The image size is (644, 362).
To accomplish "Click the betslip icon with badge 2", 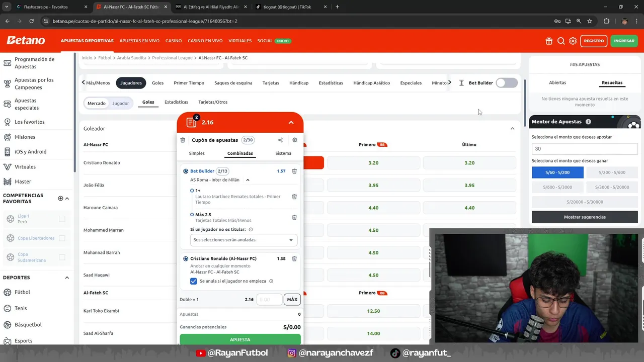I will coord(192,122).
